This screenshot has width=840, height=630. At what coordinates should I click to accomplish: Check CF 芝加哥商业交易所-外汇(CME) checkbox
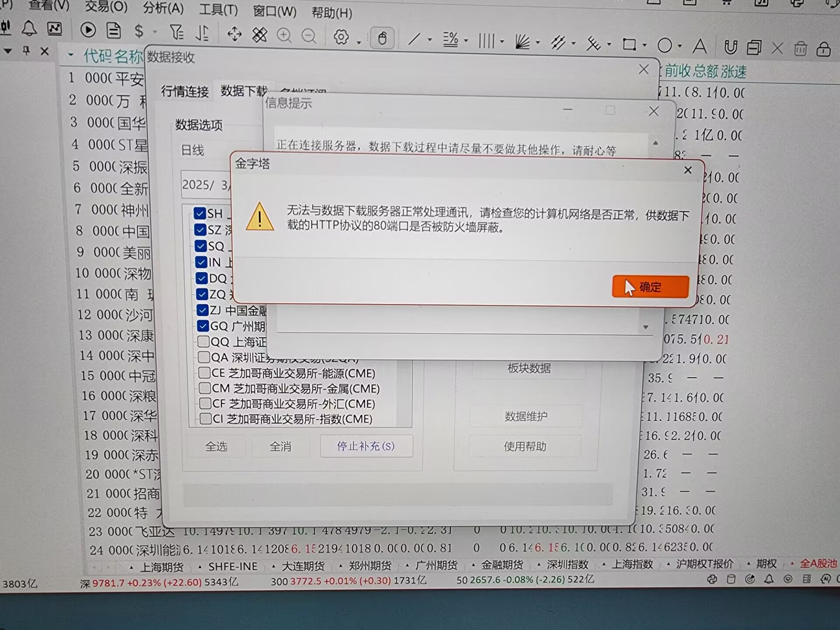pos(205,403)
